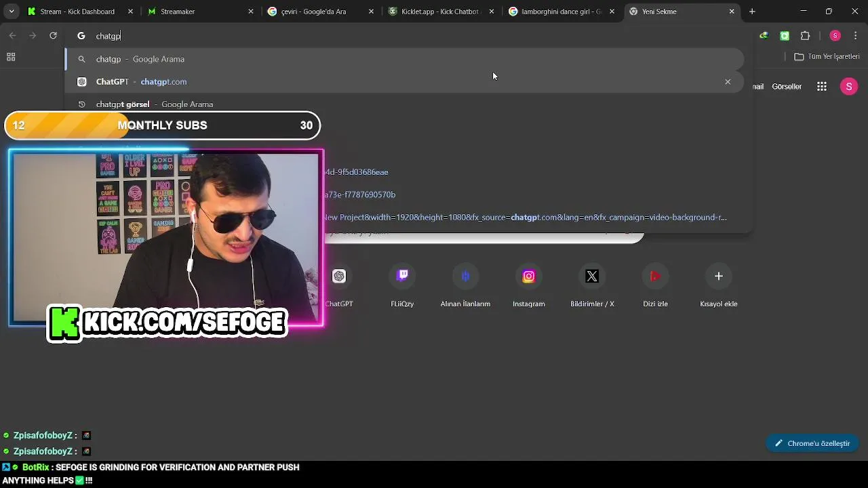
Task: Open the New Project video-background URL suggestion
Action: coord(525,218)
